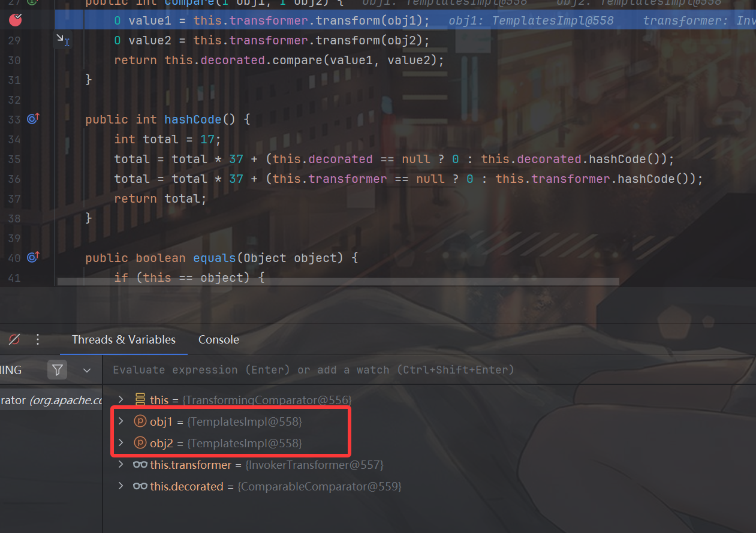The width and height of the screenshot is (756, 533).
Task: Click the Run to Cursor gutter icon
Action: (61, 40)
